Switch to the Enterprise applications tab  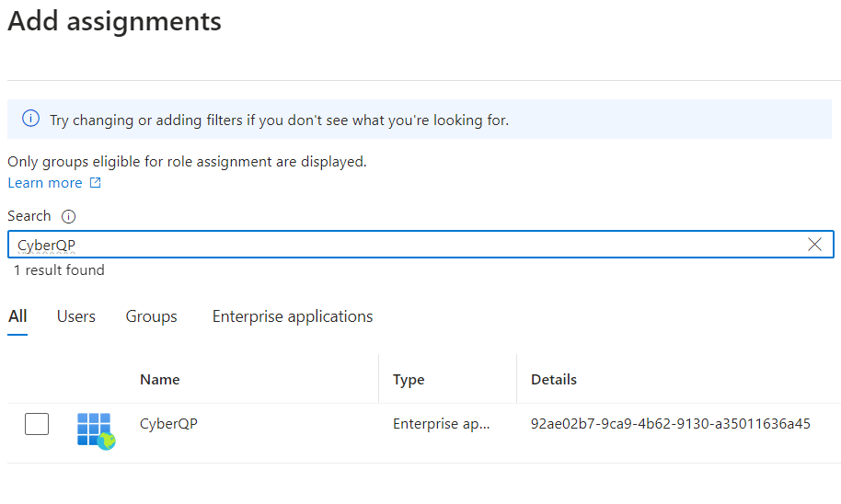pyautogui.click(x=293, y=316)
